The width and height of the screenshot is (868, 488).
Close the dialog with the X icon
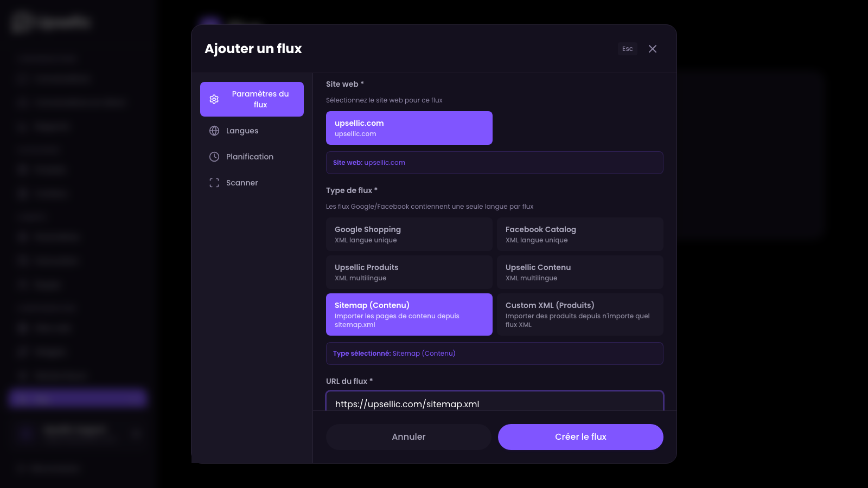[x=653, y=49]
